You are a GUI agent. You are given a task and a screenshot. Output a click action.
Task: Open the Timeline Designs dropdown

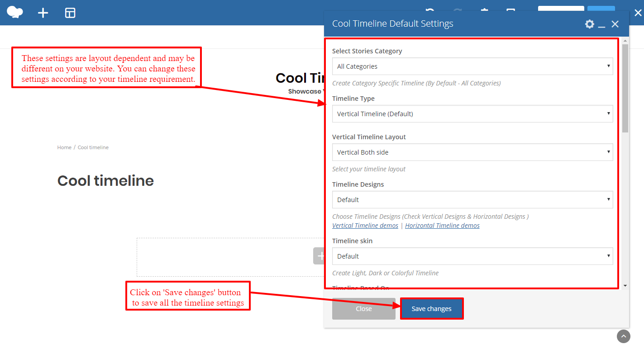[472, 200]
